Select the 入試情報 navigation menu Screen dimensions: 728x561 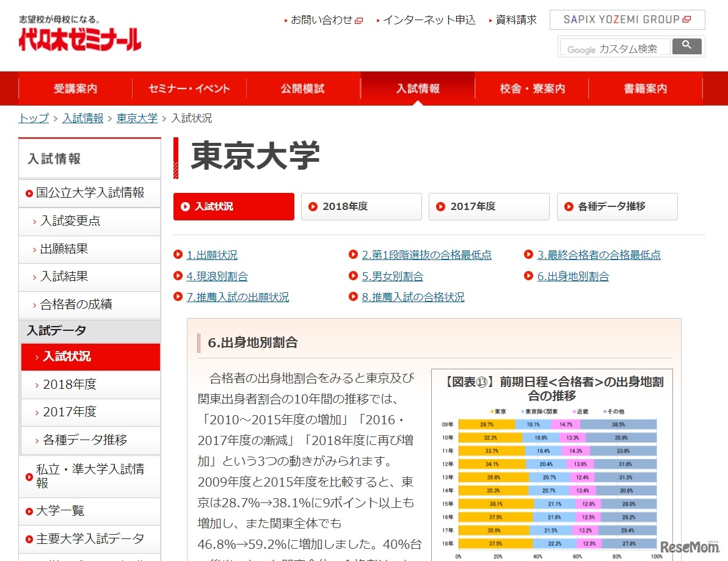[x=418, y=88]
